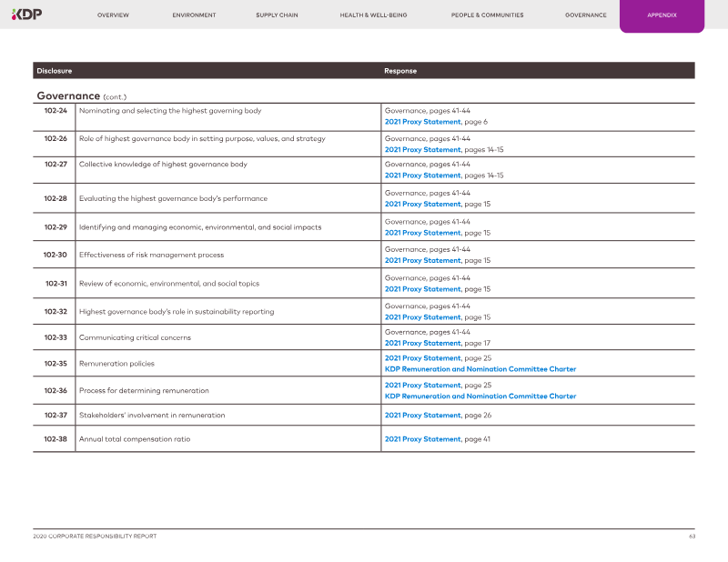Click the KDP logo
The image size is (728, 562).
tap(26, 15)
